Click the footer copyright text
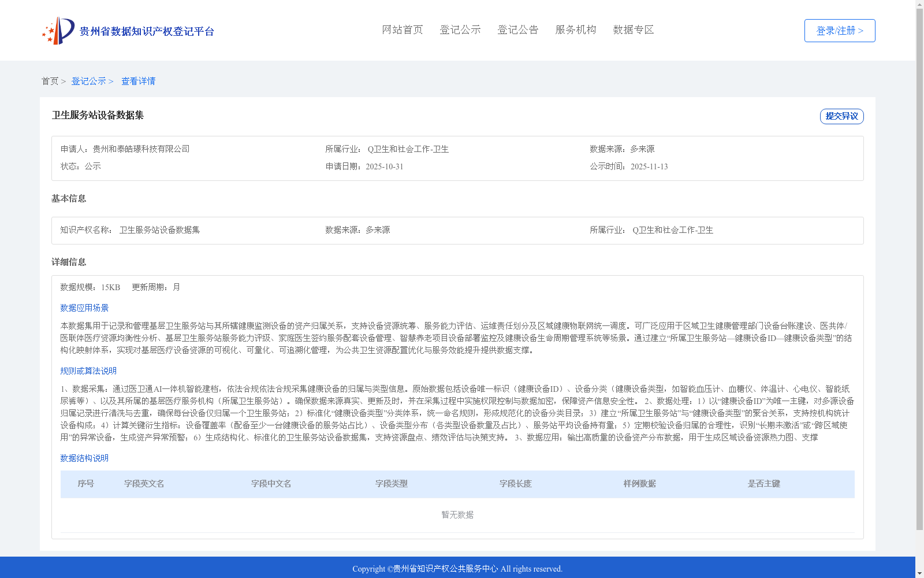The height and width of the screenshot is (578, 924). point(457,569)
